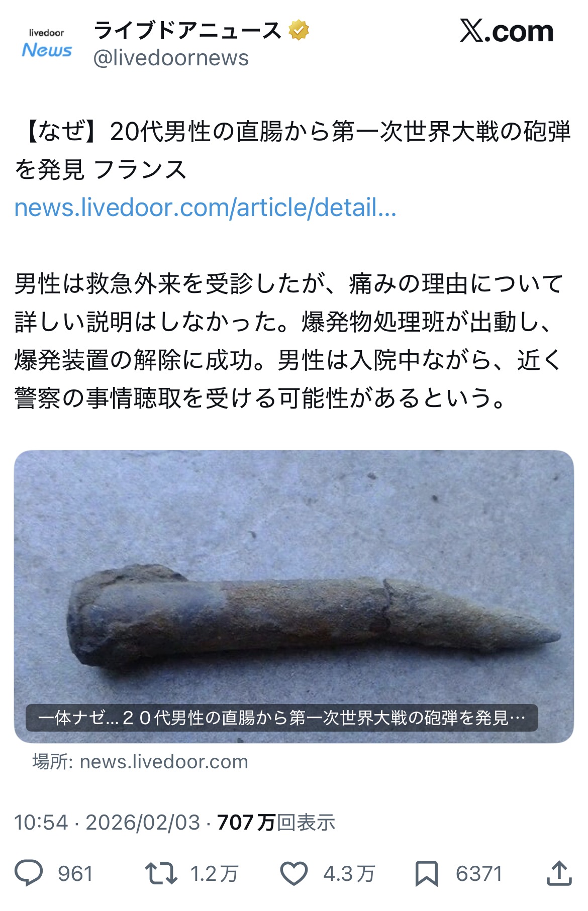The width and height of the screenshot is (588, 911).
Task: Click the image caption about 直腸から砲弾
Action: point(282,718)
